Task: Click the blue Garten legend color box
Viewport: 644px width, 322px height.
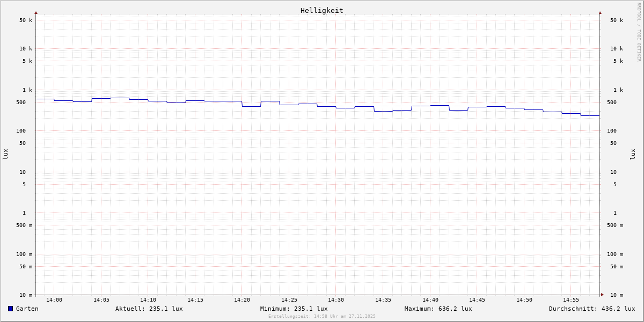Action: 10,309
